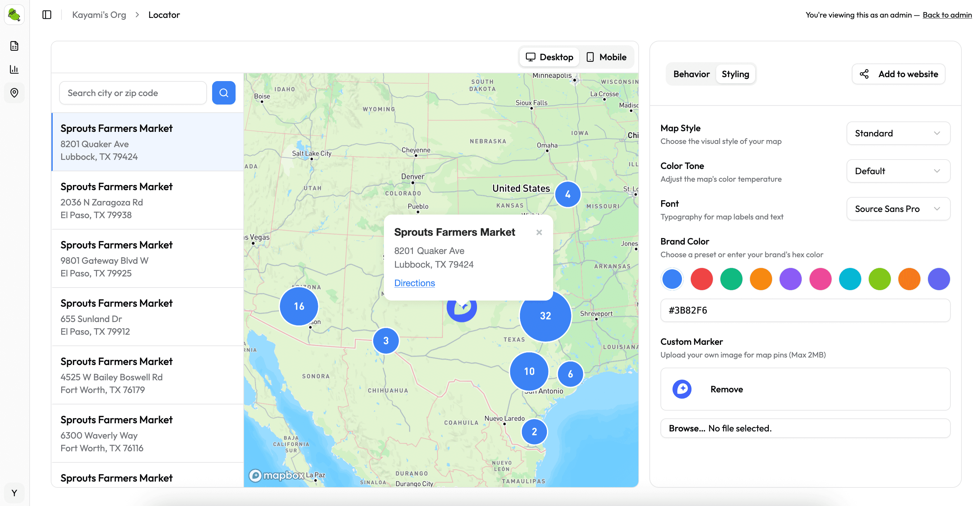The image size is (980, 506).
Task: Select the Locator map pin icon in sidebar
Action: pos(14,92)
